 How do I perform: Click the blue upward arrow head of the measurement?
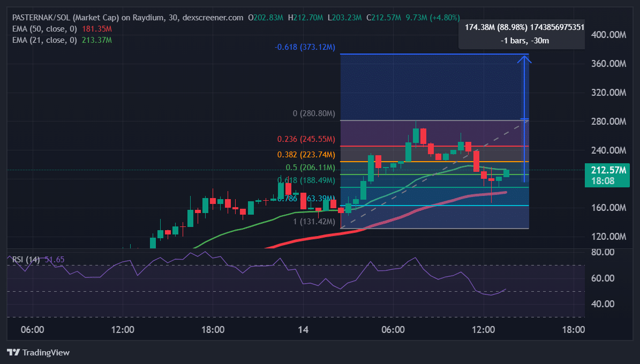[x=526, y=58]
